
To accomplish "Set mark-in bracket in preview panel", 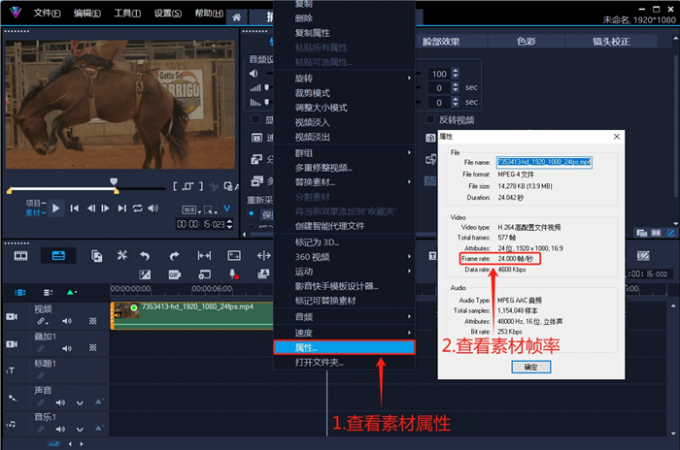I will click(x=175, y=186).
